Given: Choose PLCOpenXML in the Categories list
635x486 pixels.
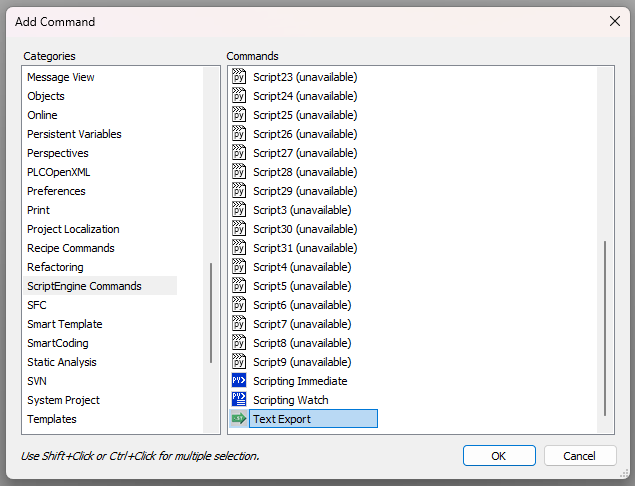Looking at the screenshot, I should pyautogui.click(x=59, y=172).
